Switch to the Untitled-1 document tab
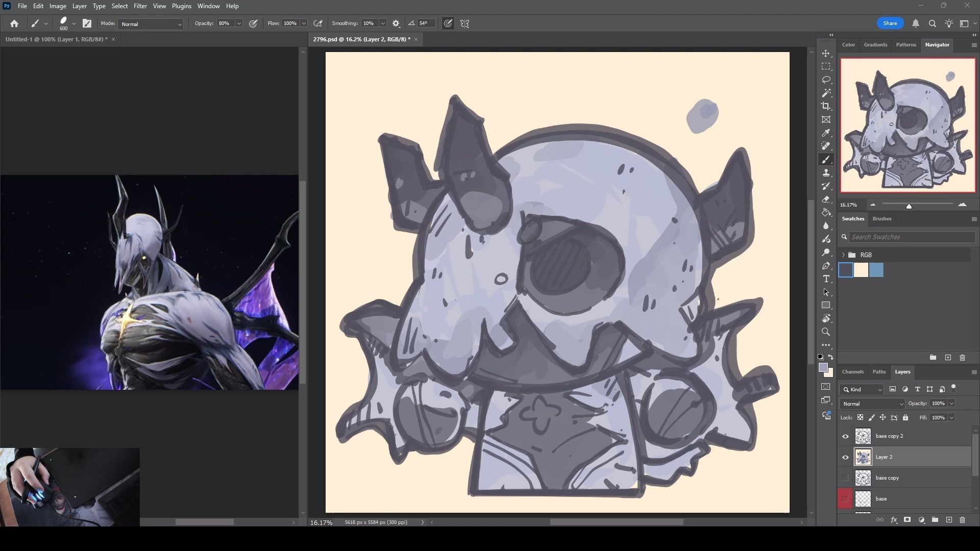 [56, 39]
